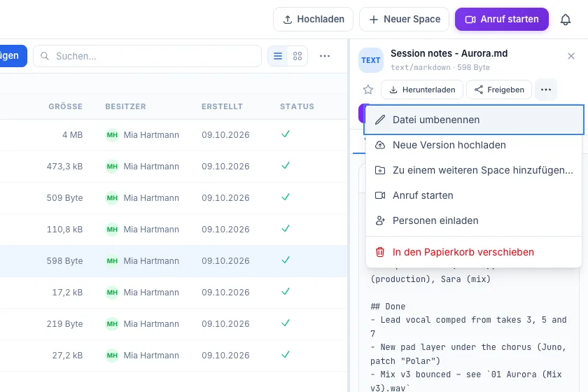
Task: Select the row with size 4 MB
Action: pos(174,135)
